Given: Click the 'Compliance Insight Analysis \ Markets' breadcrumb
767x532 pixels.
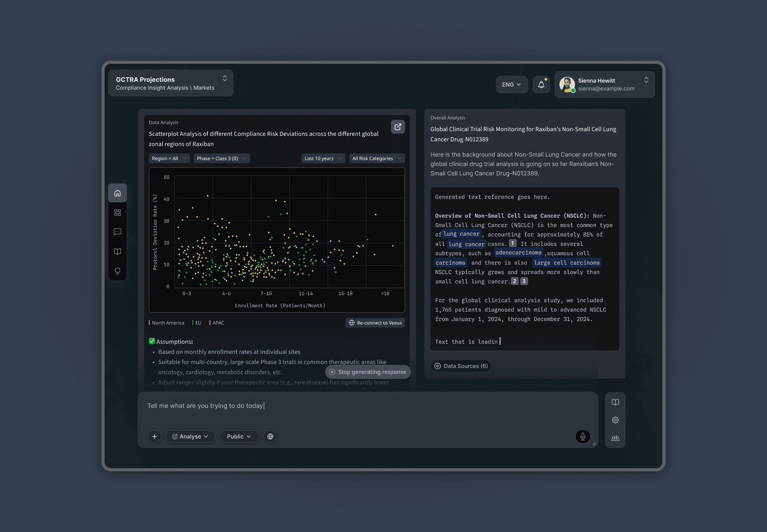Looking at the screenshot, I should 165,88.
